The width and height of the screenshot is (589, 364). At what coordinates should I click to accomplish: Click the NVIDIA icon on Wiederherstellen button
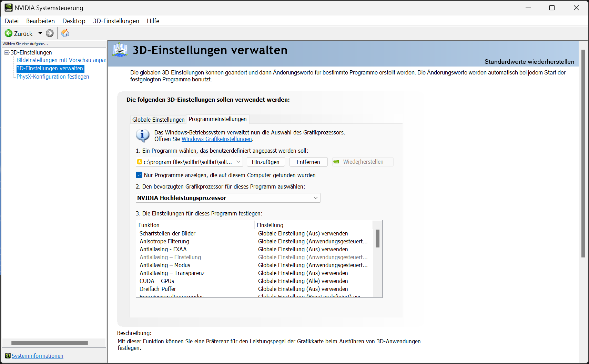(x=336, y=162)
